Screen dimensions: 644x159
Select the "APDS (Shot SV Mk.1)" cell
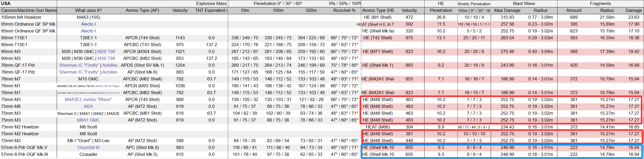tap(142, 65)
